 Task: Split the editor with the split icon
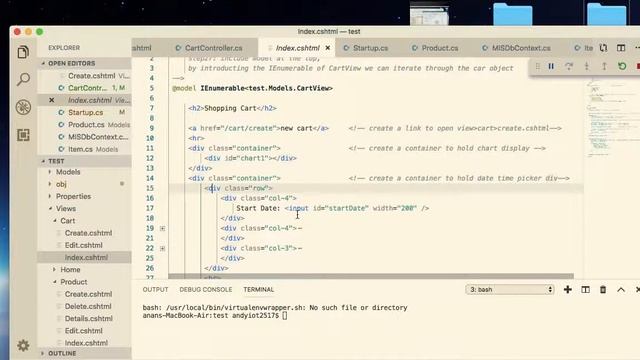click(621, 48)
